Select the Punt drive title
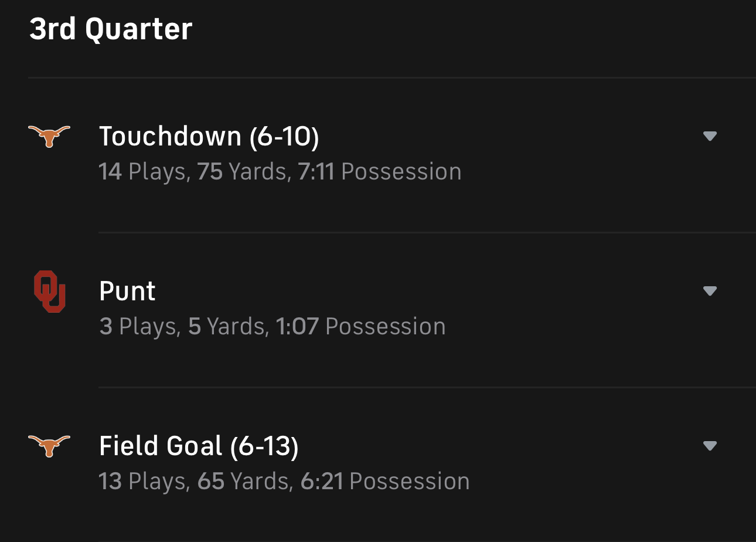 (127, 292)
